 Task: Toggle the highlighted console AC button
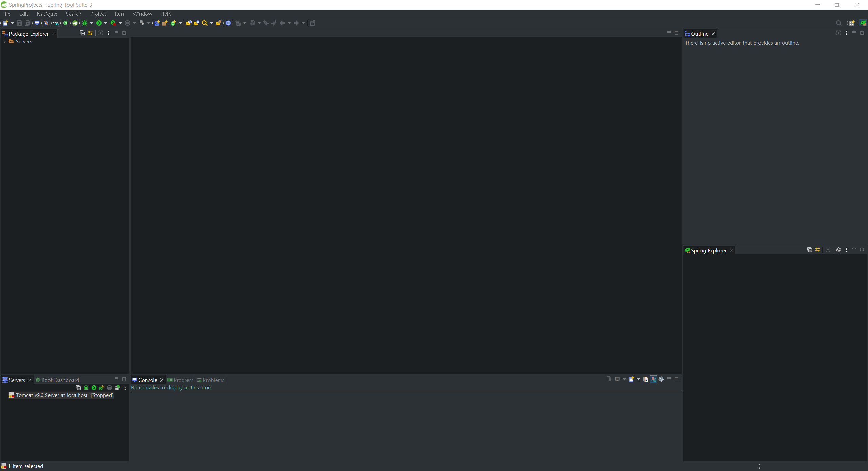tap(653, 379)
